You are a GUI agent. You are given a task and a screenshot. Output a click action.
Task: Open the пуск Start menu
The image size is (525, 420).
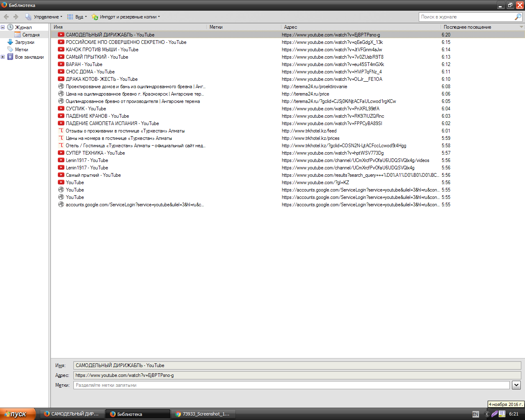[18, 414]
